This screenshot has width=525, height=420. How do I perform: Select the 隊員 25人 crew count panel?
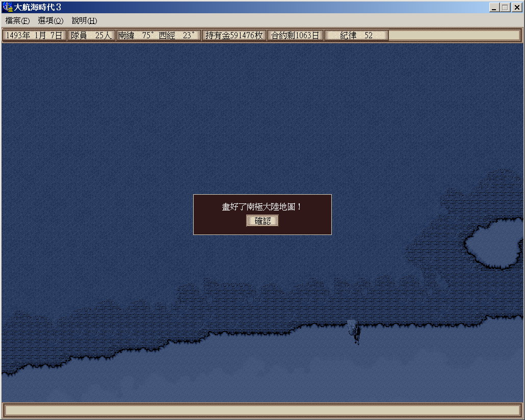pos(91,36)
